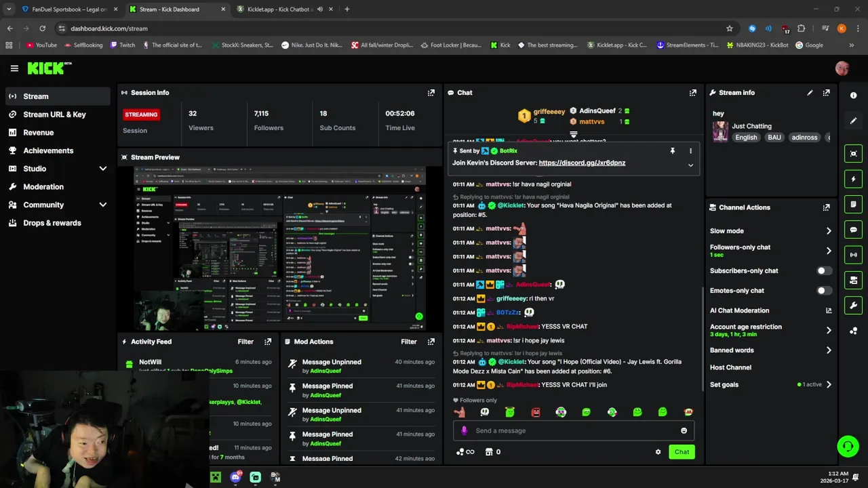The image size is (868, 488).
Task: Click the purple microphone icon in chat input
Action: click(x=464, y=430)
